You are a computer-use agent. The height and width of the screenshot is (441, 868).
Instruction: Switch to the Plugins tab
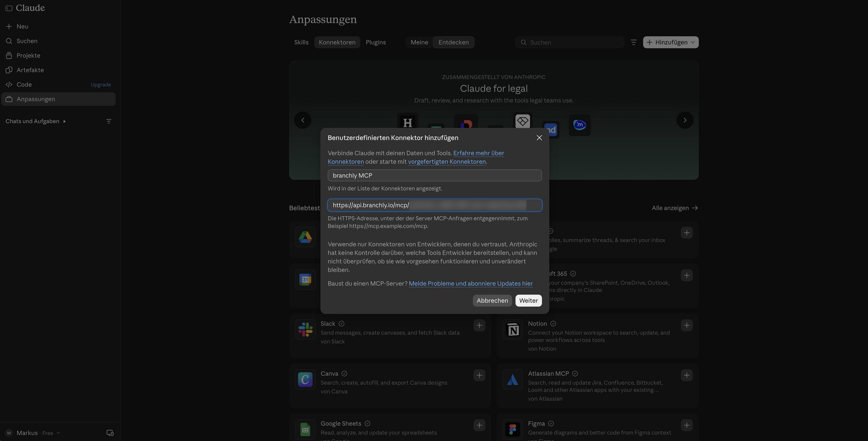376,42
